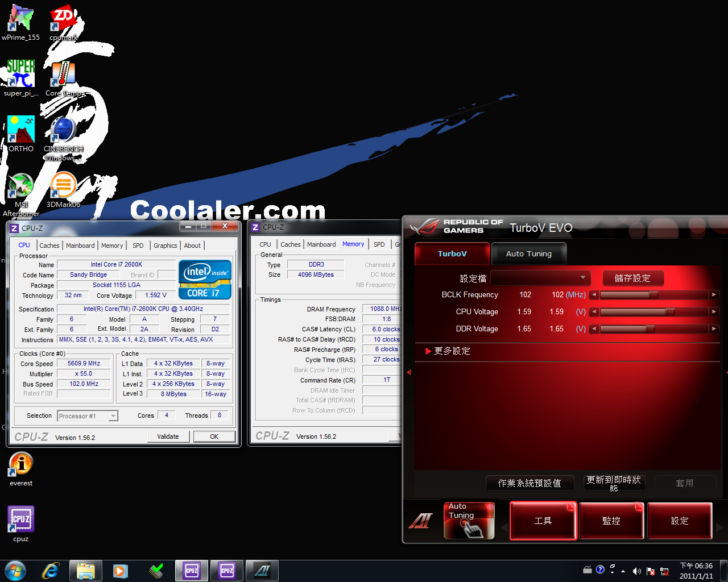The image size is (728, 582).
Task: Click the Core Voltage value 1.592 V
Action: [156, 295]
